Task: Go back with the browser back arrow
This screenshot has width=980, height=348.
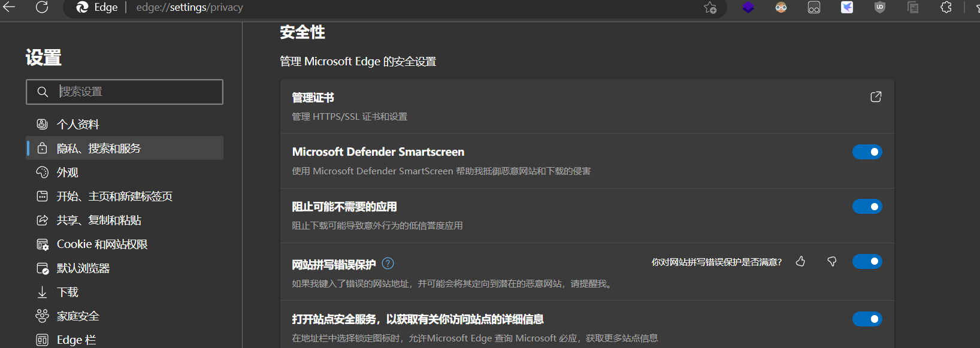Action: pos(10,7)
